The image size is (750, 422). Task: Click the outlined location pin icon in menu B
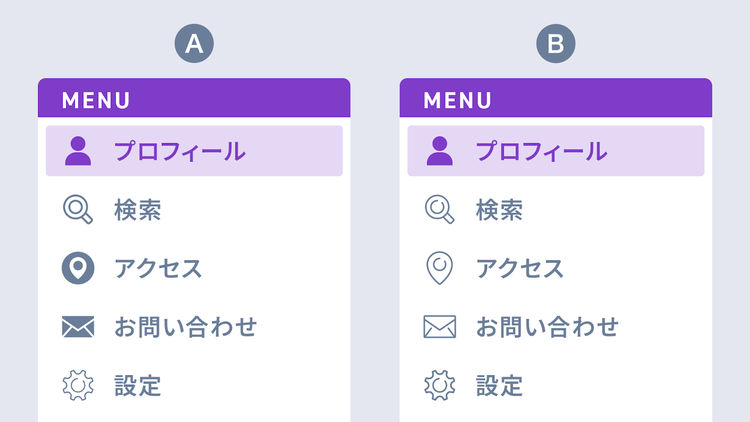point(440,268)
